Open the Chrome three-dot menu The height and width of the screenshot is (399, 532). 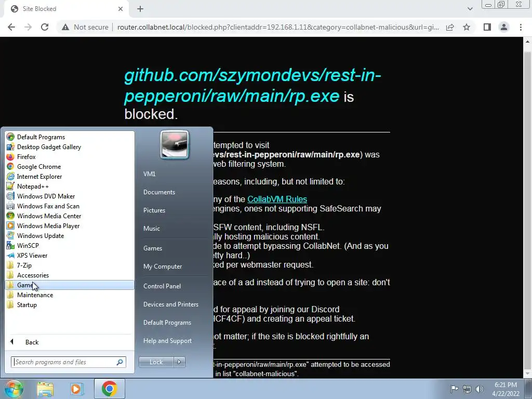click(x=521, y=27)
